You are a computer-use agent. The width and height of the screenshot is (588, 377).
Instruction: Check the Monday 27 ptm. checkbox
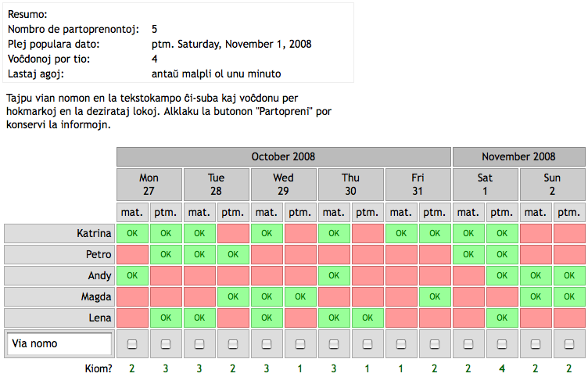[166, 344]
